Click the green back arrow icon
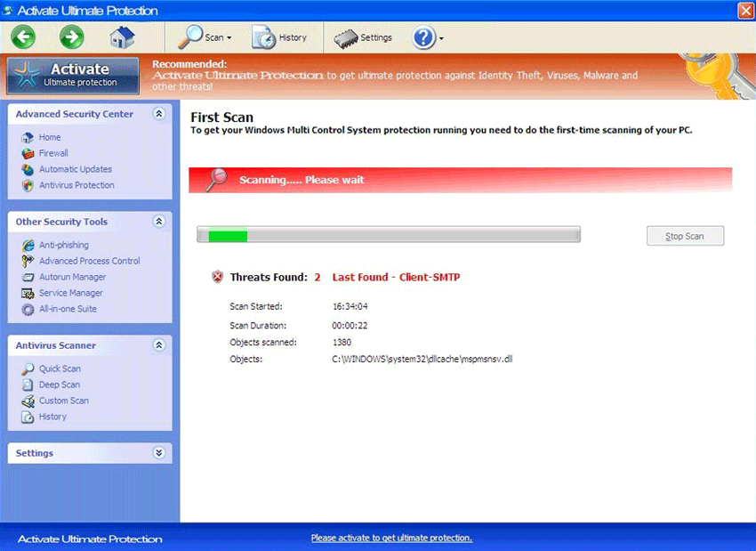Screen dimensions: 756x551 pos(23,36)
